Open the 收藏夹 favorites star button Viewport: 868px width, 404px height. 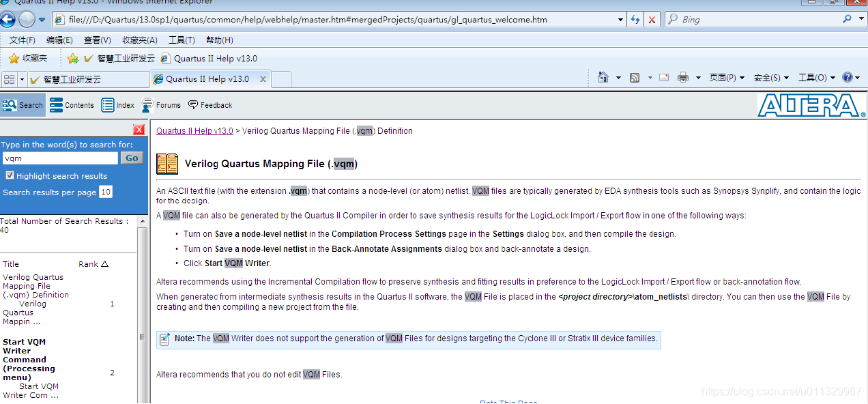pos(28,59)
